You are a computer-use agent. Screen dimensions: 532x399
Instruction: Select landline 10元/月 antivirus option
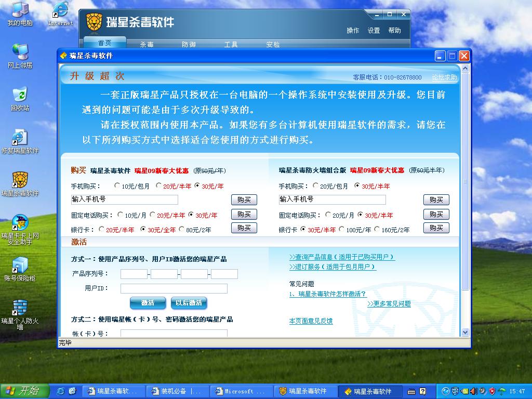tap(120, 215)
